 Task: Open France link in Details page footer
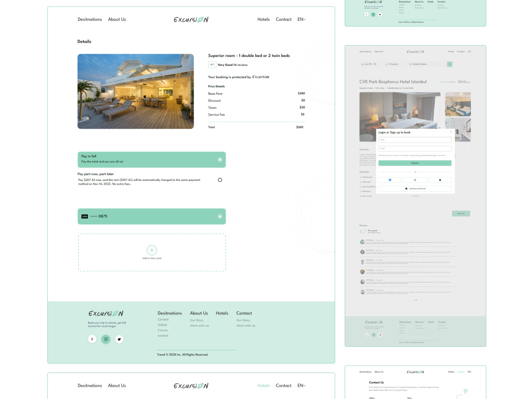tap(162, 330)
